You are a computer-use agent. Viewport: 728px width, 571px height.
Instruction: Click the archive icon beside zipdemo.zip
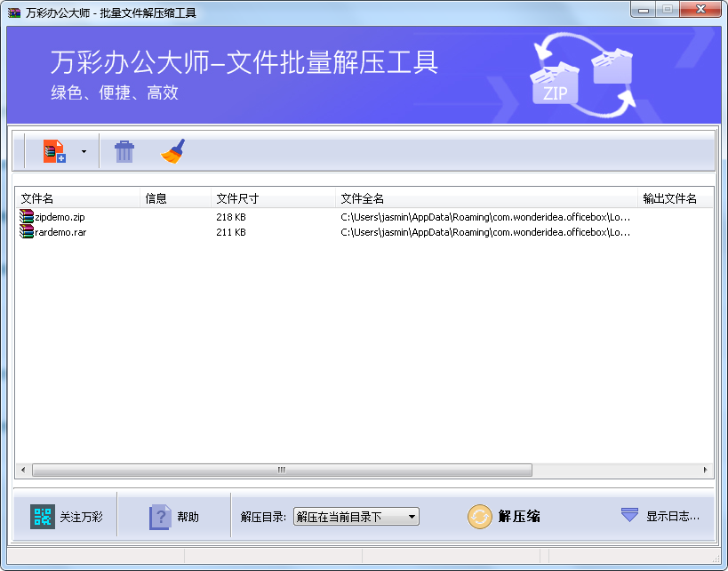click(27, 216)
